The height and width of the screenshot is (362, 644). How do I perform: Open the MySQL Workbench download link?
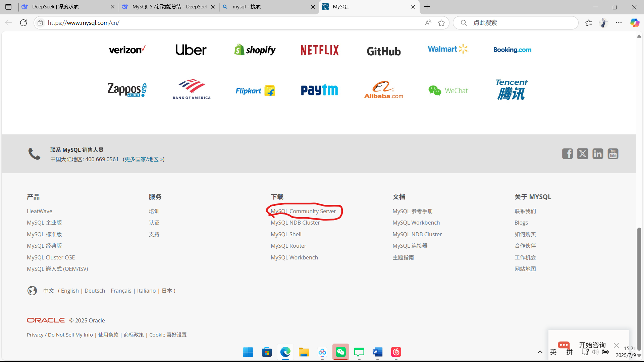[x=294, y=257]
